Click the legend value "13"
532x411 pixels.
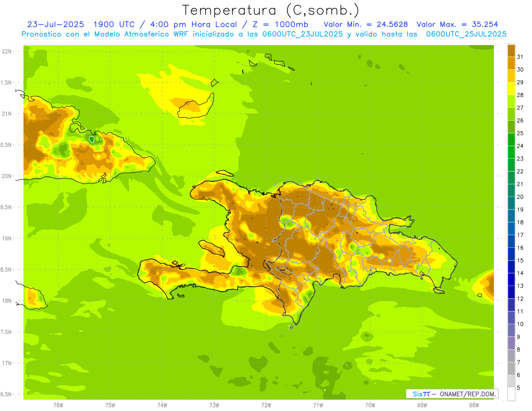520,286
